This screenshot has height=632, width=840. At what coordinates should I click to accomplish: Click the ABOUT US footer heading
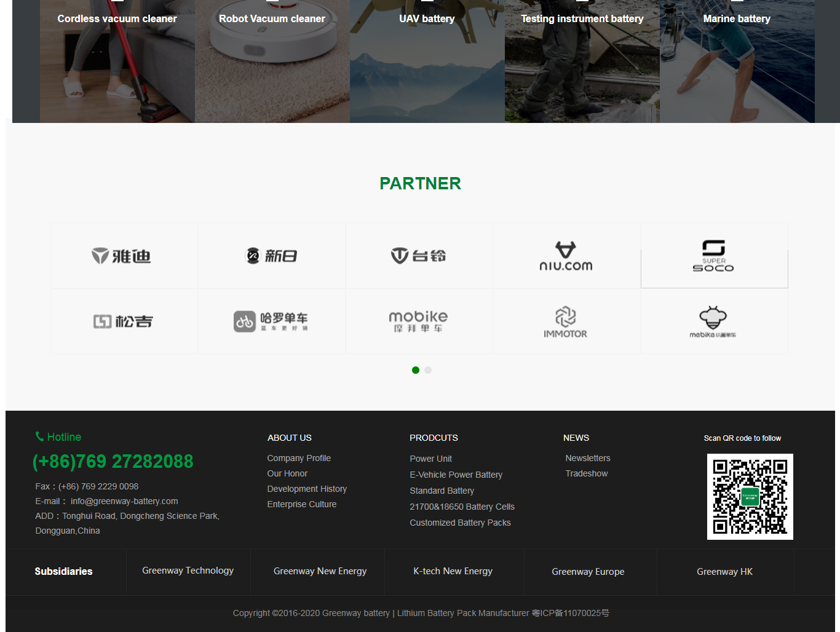point(290,438)
